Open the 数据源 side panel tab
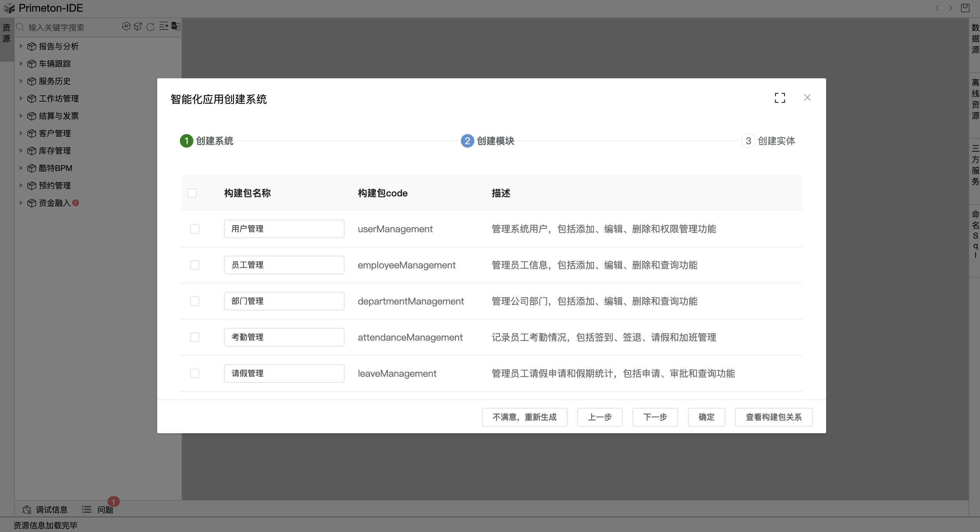Viewport: 980px width, 532px height. click(975, 38)
